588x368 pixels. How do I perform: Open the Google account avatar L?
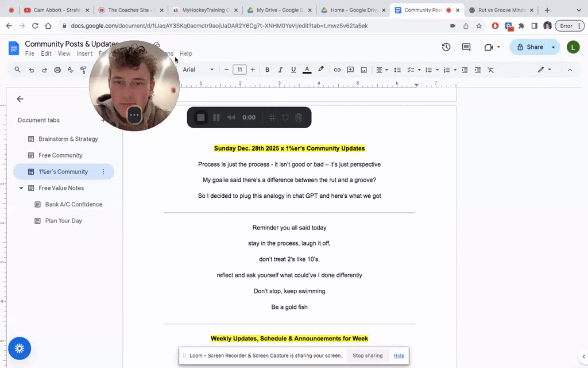(573, 47)
